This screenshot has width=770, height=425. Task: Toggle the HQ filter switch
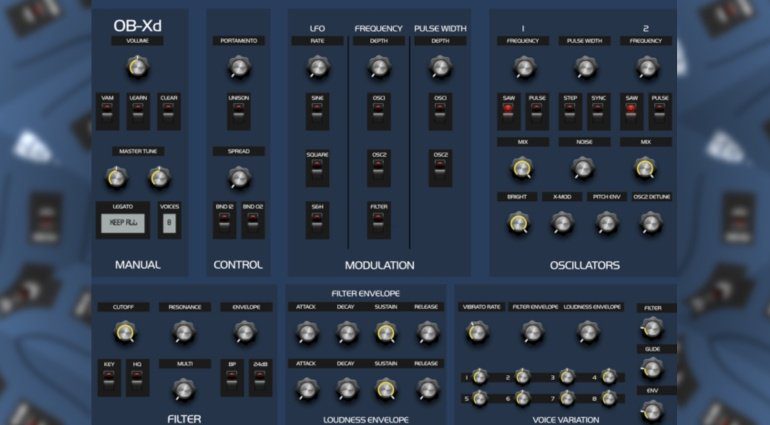pos(137,379)
